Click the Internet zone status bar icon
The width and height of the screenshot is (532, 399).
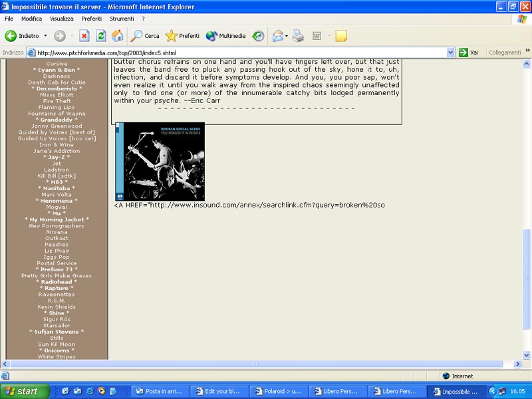(x=446, y=376)
